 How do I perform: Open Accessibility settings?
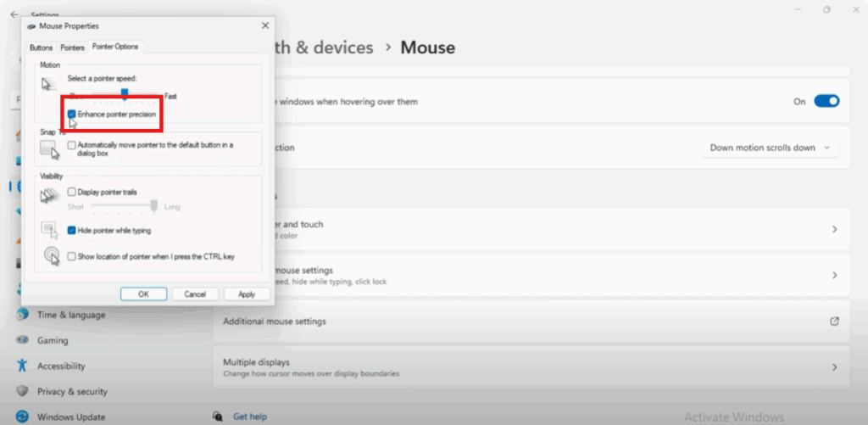pos(61,366)
